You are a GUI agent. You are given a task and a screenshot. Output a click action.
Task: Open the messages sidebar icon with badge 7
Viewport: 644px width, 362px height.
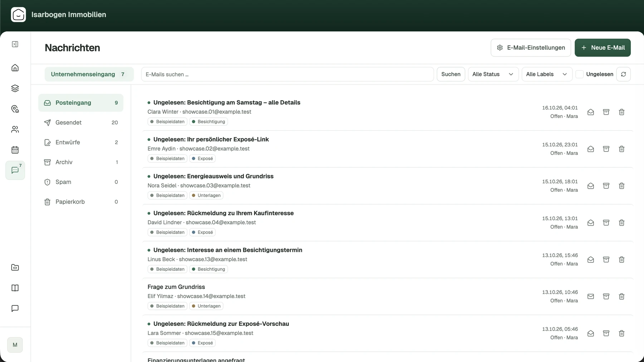point(15,170)
